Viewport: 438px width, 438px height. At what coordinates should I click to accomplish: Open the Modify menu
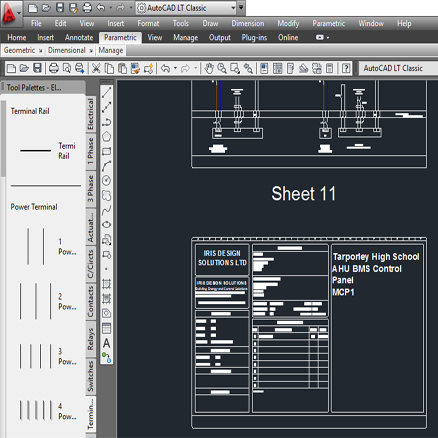(288, 23)
